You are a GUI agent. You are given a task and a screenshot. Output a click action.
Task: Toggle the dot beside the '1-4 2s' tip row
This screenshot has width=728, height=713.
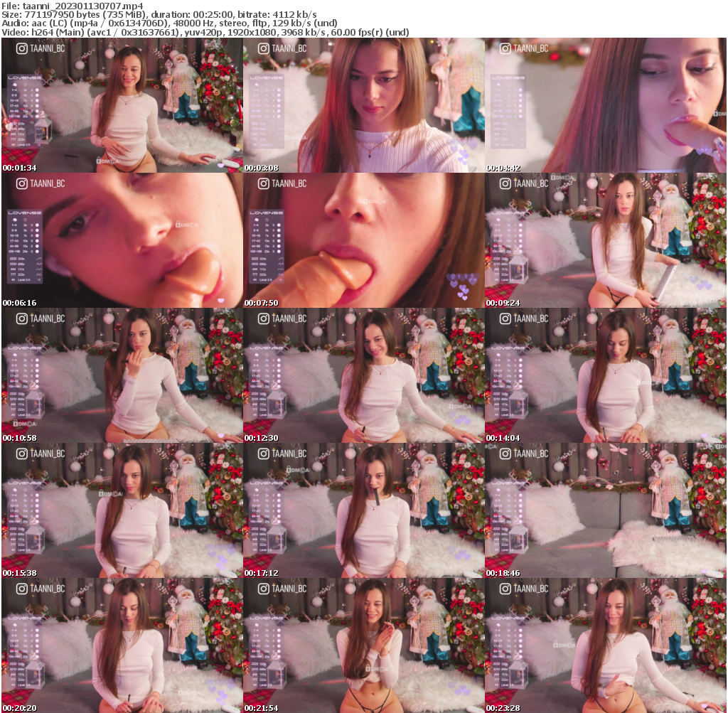pyautogui.click(x=37, y=90)
